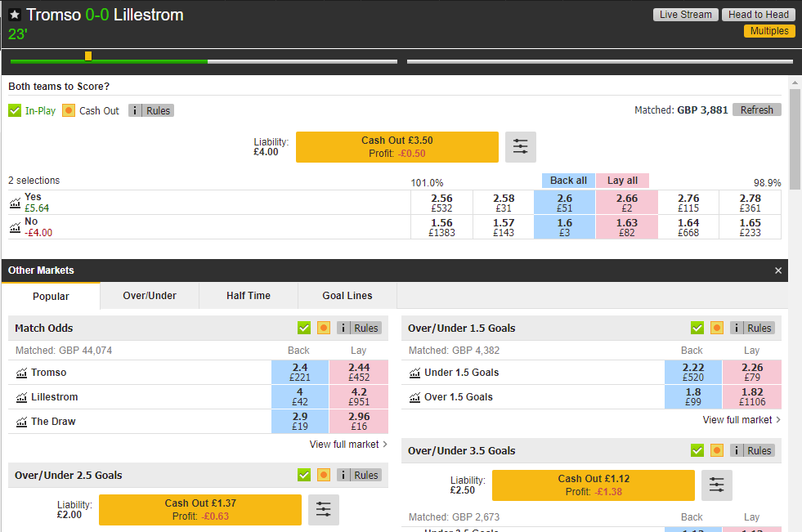Screen dimensions: 802x532
Task: Open Rules for Over/Under 1.5 Goals
Action: tap(752, 328)
